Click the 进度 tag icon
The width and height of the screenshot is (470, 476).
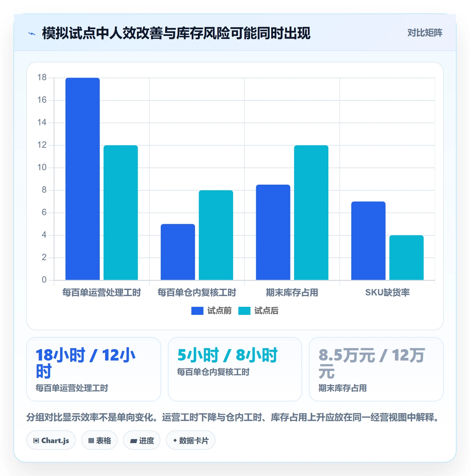[134, 441]
